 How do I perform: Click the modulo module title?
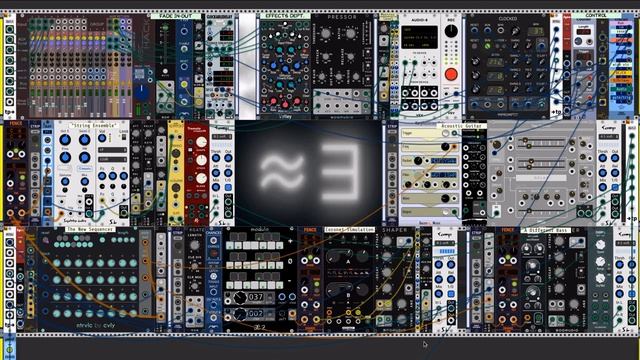pyautogui.click(x=259, y=229)
